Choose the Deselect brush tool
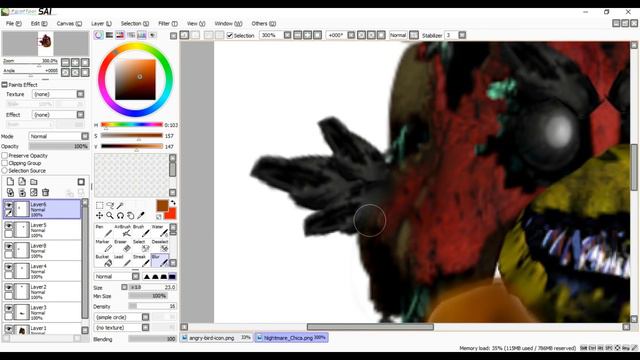This screenshot has width=640, height=360. (160, 246)
